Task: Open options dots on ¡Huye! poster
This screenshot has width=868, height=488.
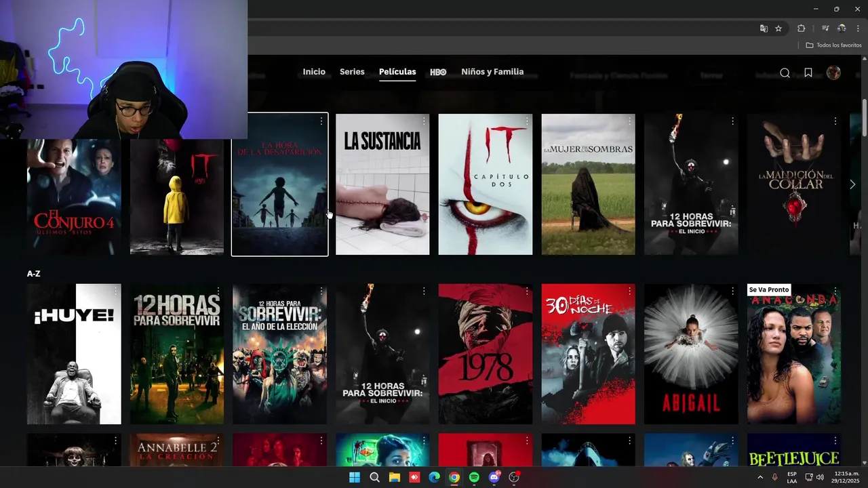Action: (115, 291)
